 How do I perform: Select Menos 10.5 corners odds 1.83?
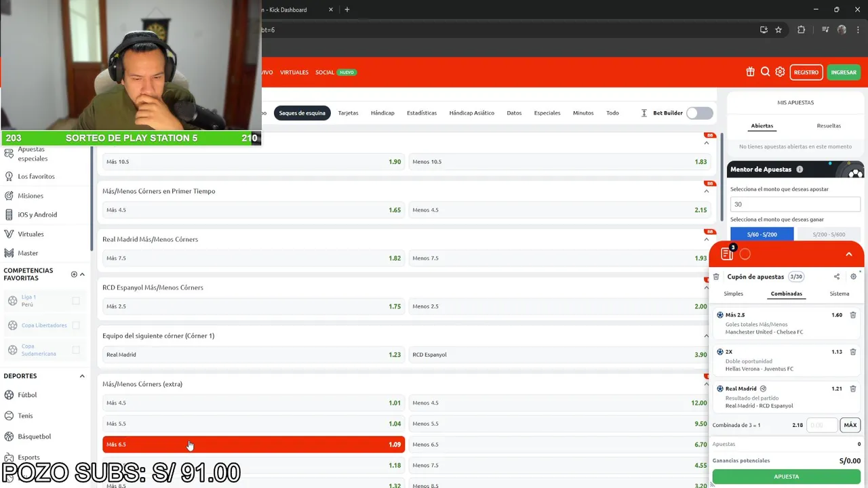point(559,162)
